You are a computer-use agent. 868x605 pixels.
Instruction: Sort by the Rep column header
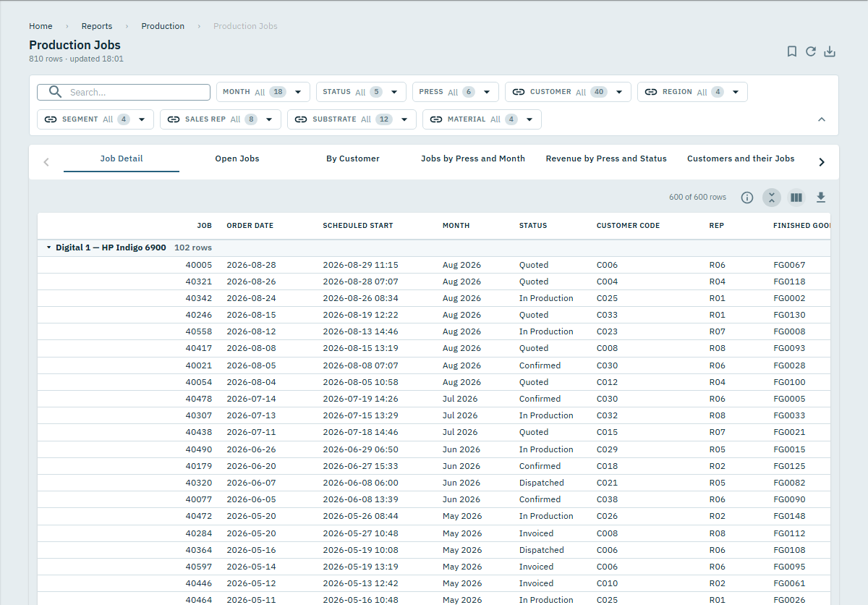tap(717, 226)
